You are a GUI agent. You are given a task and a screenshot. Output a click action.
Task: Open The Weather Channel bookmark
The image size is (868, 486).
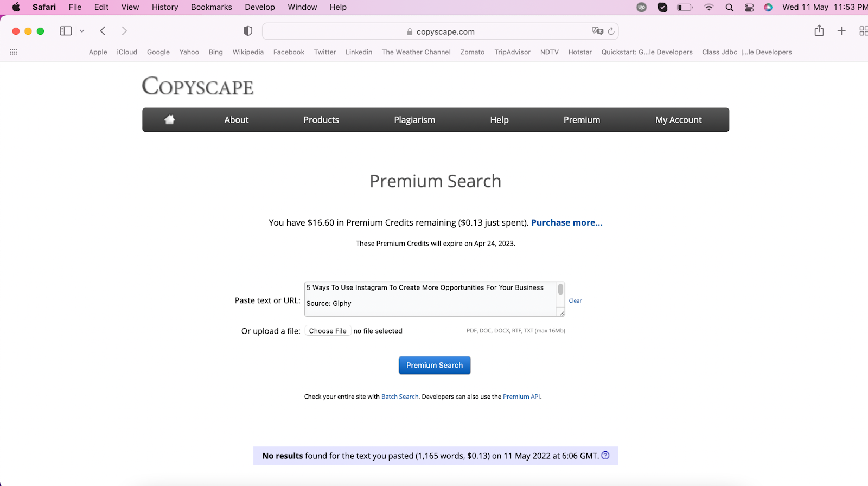pyautogui.click(x=416, y=52)
